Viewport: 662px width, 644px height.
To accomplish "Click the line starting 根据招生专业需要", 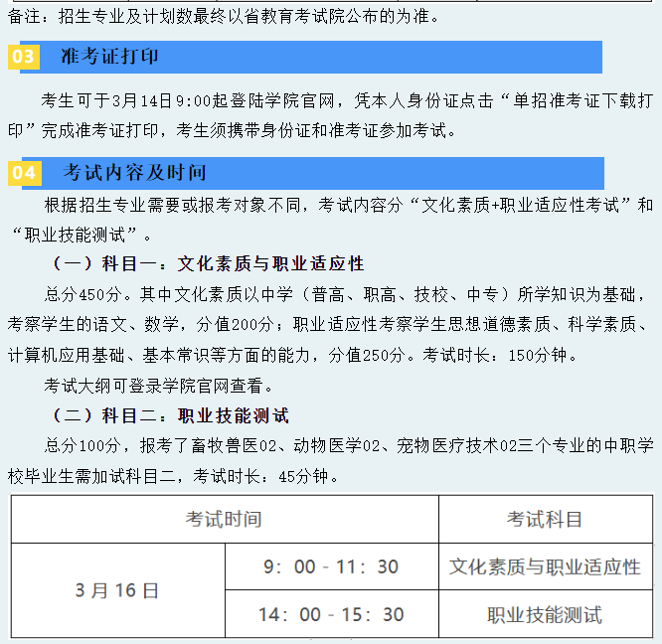I will click(x=349, y=206).
